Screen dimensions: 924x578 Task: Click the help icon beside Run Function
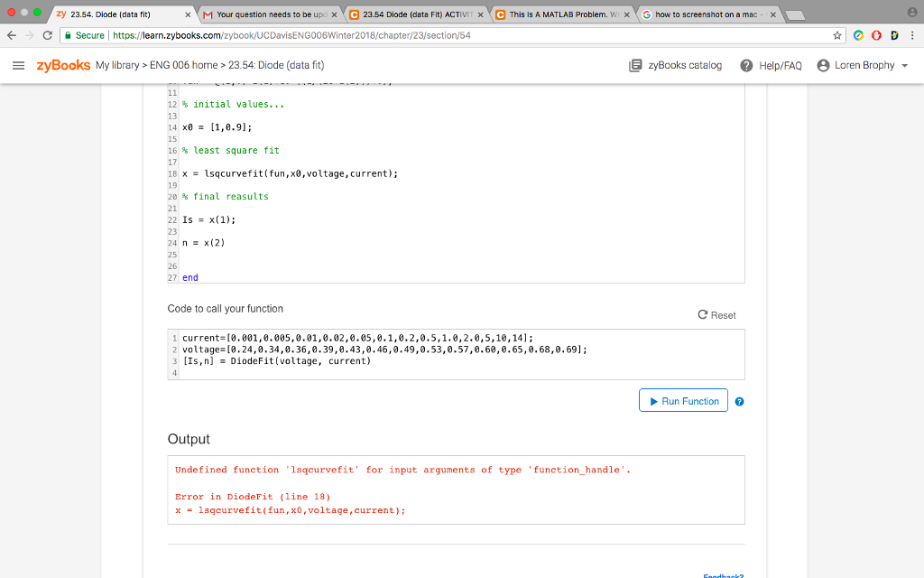pyautogui.click(x=739, y=401)
